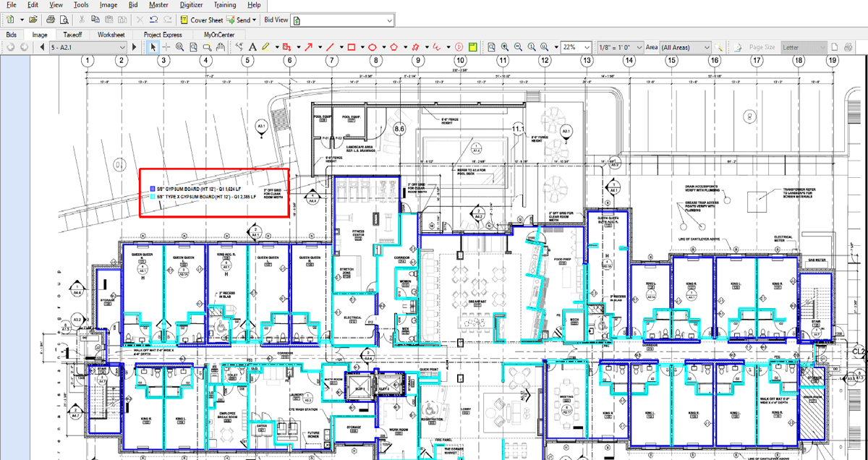Viewport: 868px width, 460px height.
Task: Select the red rectangle shape tool
Action: click(352, 47)
